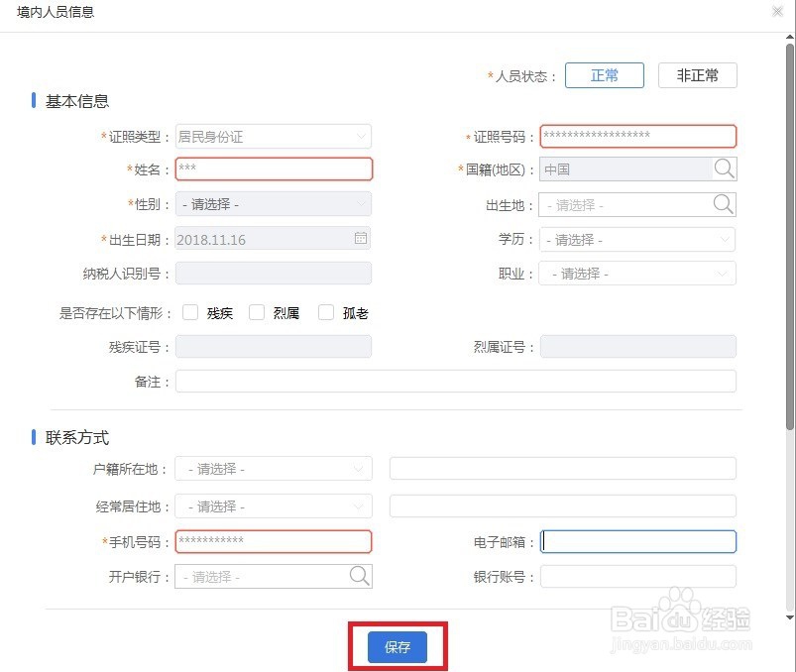
Task: Click the 烈属证号 field
Action: pyautogui.click(x=638, y=347)
